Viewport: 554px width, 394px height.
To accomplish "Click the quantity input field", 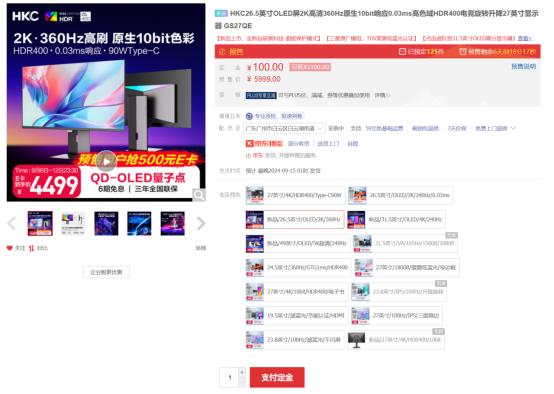I will click(229, 377).
